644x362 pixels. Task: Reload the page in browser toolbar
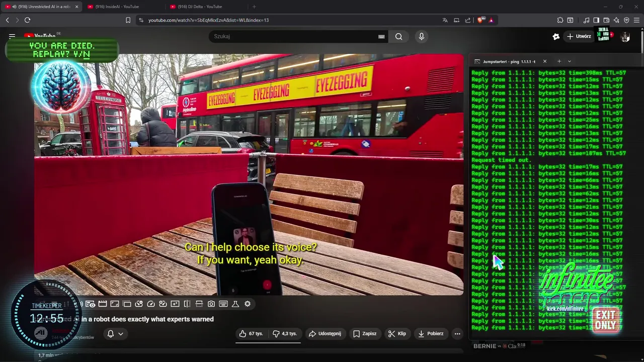(27, 20)
